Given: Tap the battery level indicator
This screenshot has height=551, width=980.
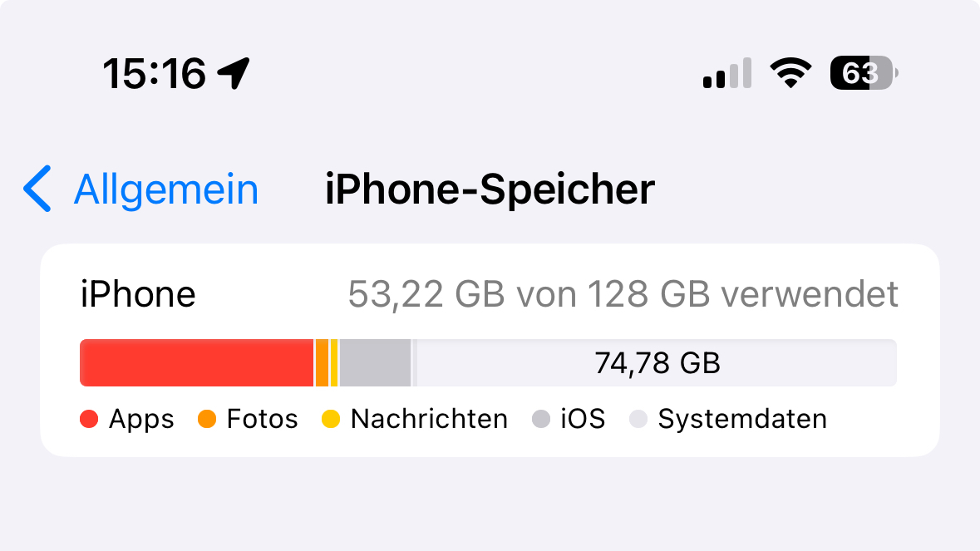Looking at the screenshot, I should tap(863, 74).
